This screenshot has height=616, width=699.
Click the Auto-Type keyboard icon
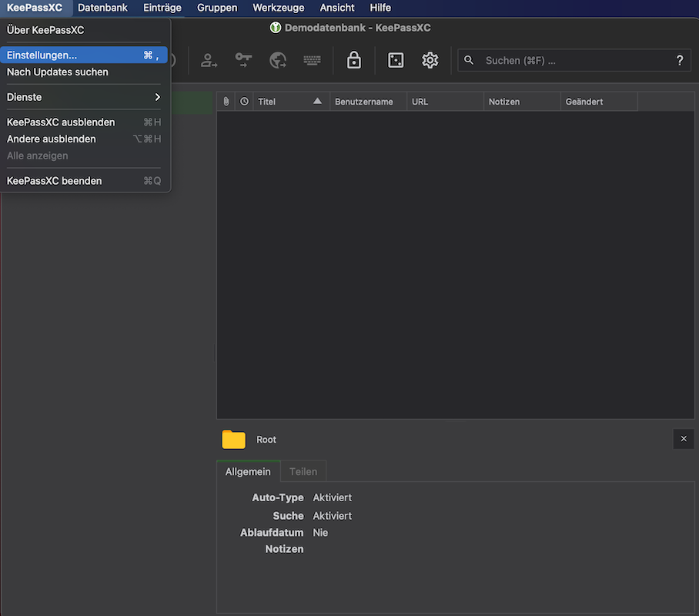point(312,60)
